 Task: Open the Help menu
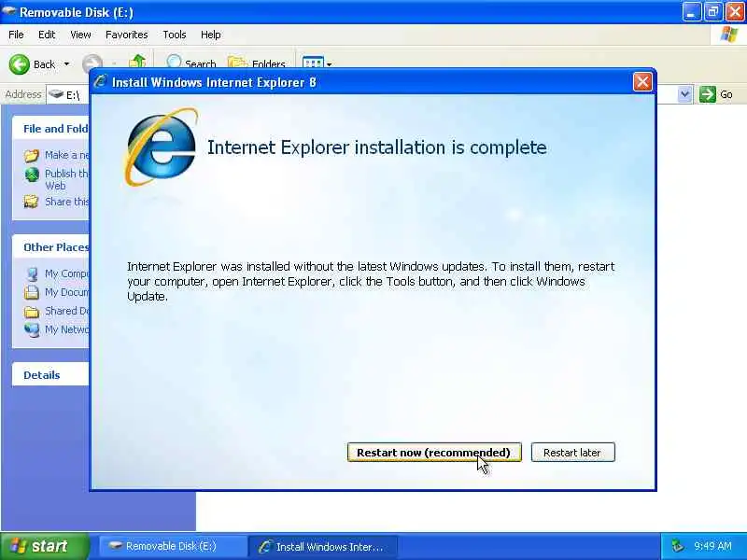pyautogui.click(x=210, y=35)
